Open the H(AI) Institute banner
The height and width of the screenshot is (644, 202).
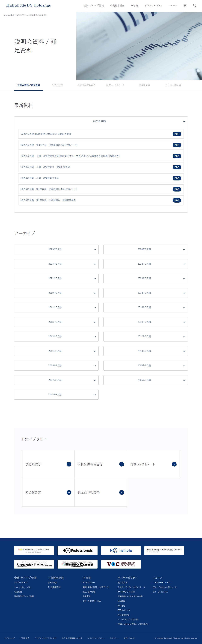(121, 551)
